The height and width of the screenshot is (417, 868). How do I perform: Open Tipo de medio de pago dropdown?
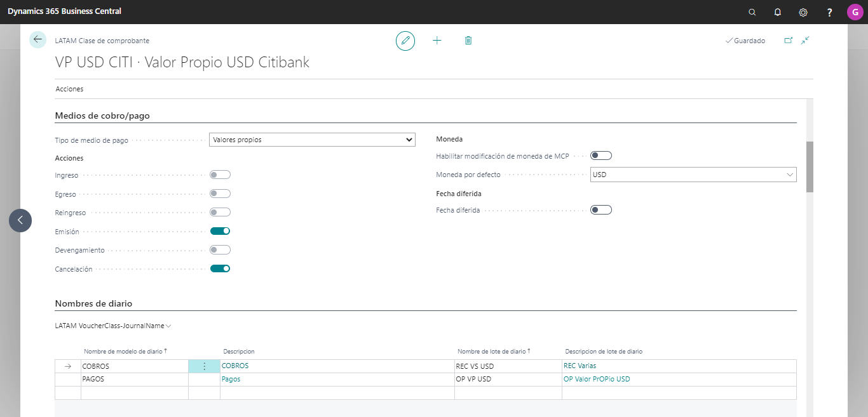[312, 140]
